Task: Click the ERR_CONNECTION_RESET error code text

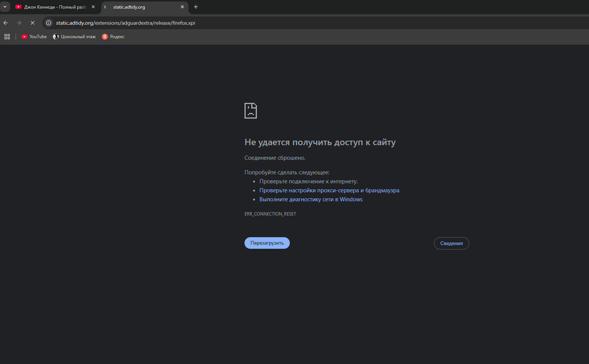Action: point(270,214)
